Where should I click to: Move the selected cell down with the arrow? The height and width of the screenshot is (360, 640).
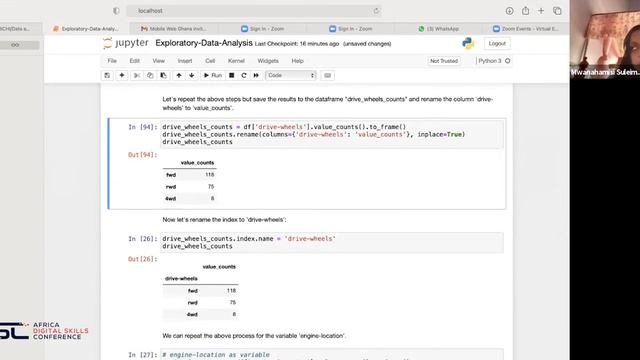(x=191, y=76)
